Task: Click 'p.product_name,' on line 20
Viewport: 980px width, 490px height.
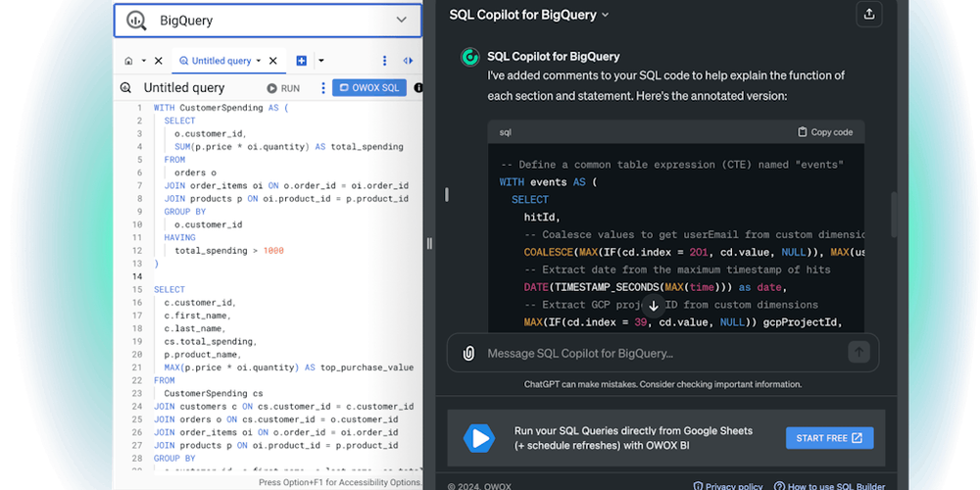Action: 203,355
